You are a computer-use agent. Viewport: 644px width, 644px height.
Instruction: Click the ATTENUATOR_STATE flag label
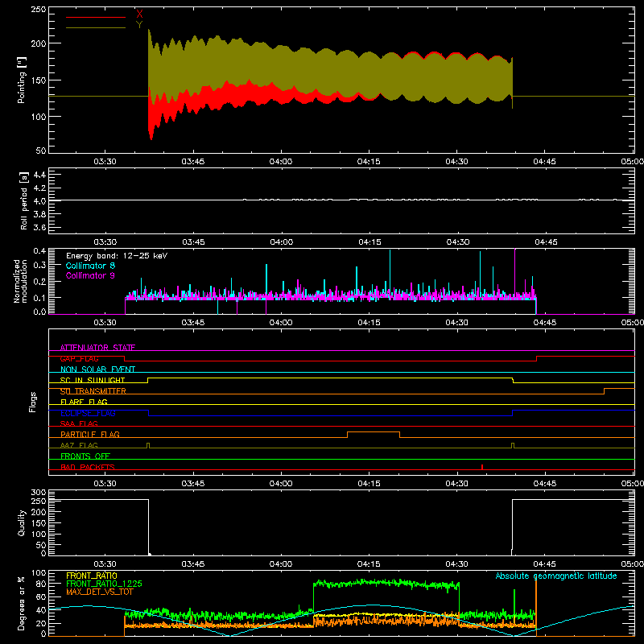(97, 348)
